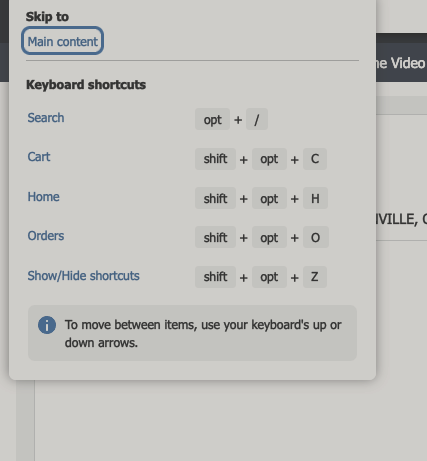427x461 pixels.
Task: Open the Orders shortcut link
Action: pos(46,236)
